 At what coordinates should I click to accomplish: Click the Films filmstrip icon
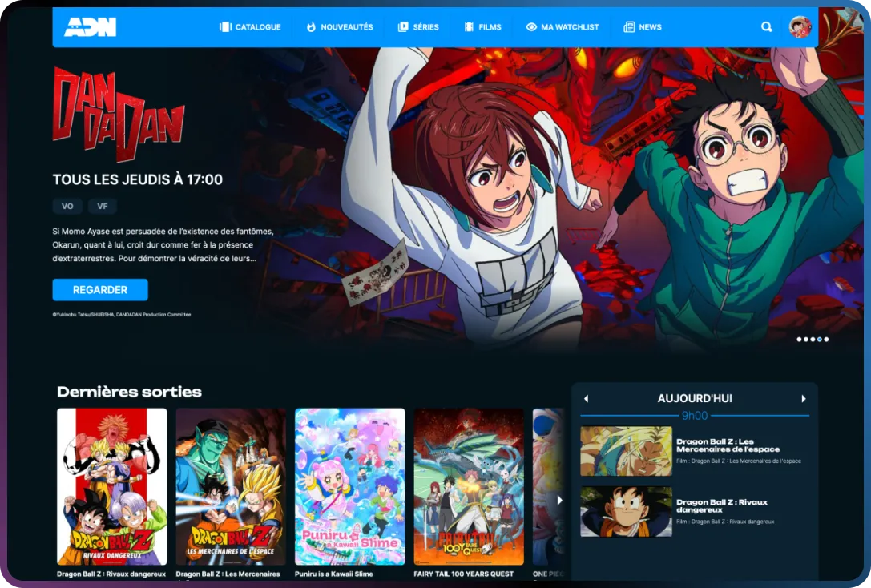point(469,26)
